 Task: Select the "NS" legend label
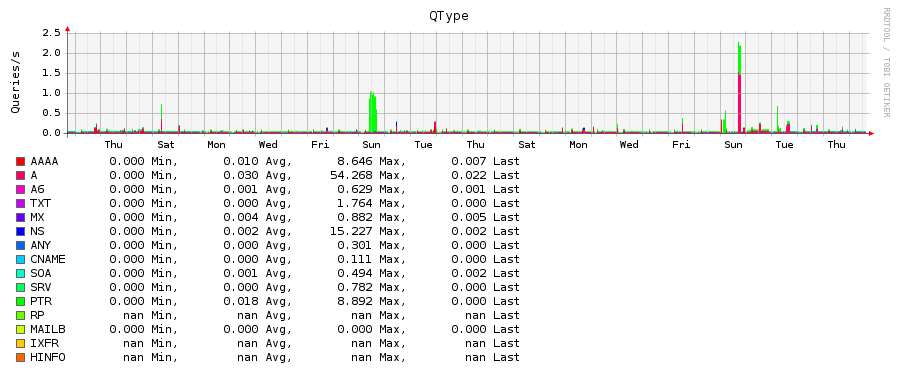point(37,232)
